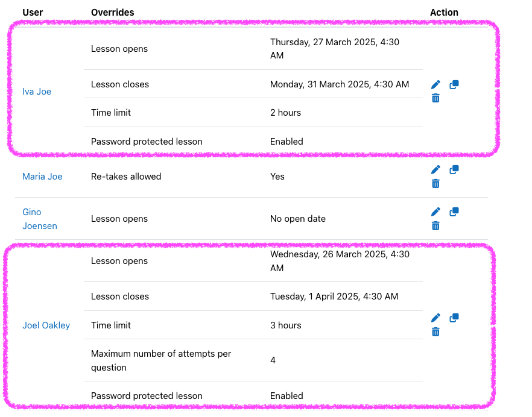The height and width of the screenshot is (417, 532).
Task: Edit Iva Joe's override with pencil icon
Action: (435, 84)
